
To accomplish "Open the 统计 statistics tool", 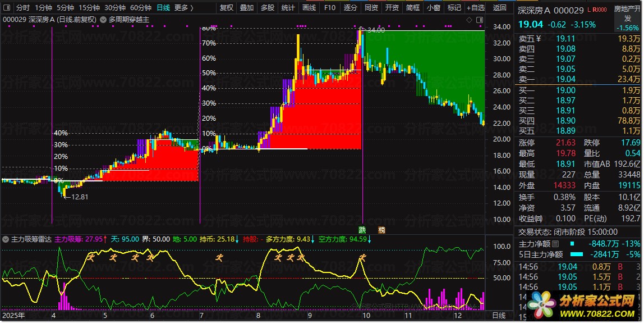I will (288, 7).
